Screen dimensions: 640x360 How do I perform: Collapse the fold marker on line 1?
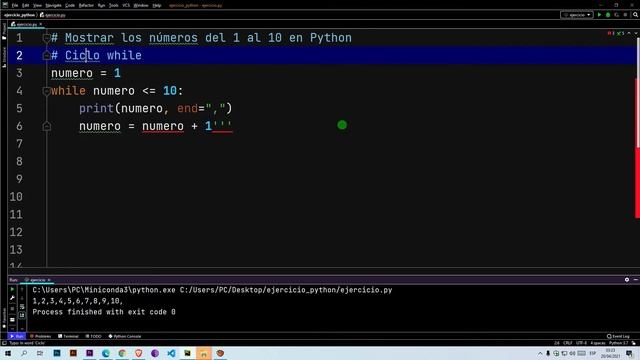click(x=47, y=38)
